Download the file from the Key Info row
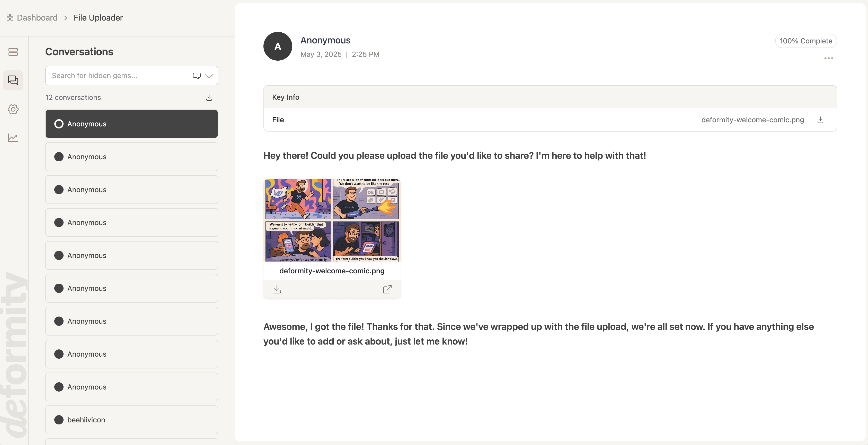Screen dimensions: 868x445 click(x=820, y=120)
